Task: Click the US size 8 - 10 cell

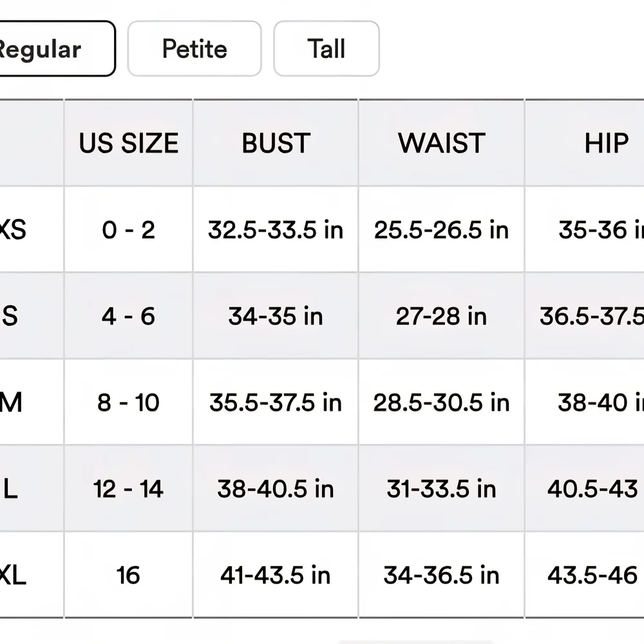Action: (x=129, y=402)
